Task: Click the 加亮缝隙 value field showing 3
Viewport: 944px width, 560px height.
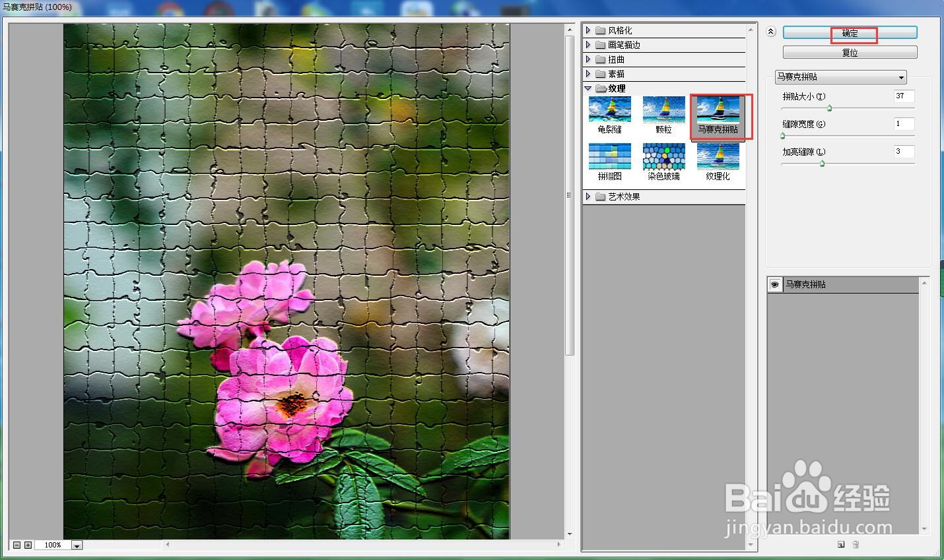Action: 904,152
